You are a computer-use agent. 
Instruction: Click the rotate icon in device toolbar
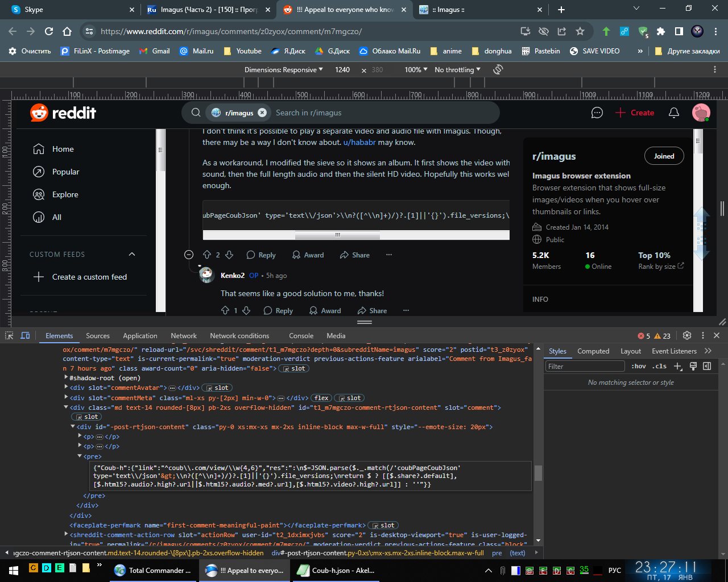coord(498,69)
